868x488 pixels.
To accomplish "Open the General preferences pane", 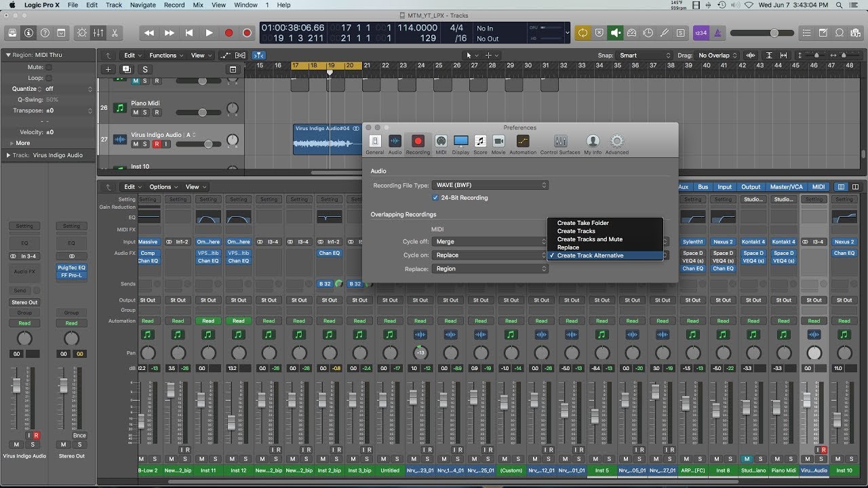I will (375, 144).
